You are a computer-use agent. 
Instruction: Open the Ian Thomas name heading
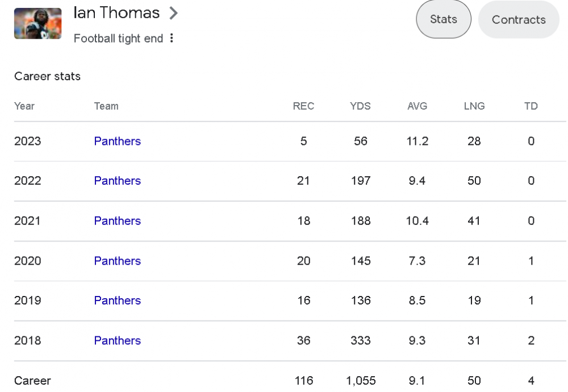[x=116, y=14]
